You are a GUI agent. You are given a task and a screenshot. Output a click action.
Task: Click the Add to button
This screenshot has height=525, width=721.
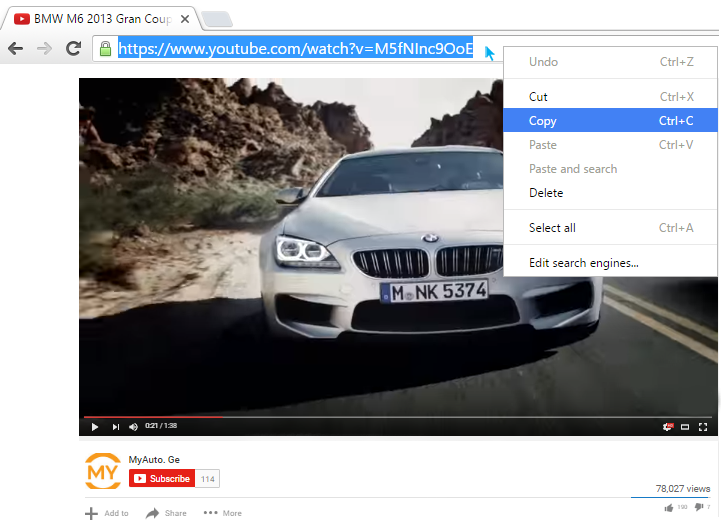[x=107, y=513]
